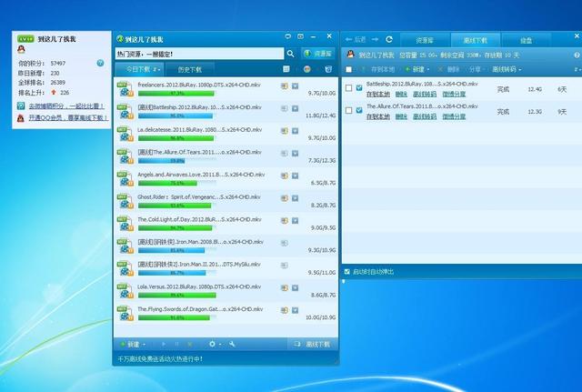The height and width of the screenshot is (392, 582).
Task: Click the help question icon in offline panel
Action: click(x=577, y=55)
